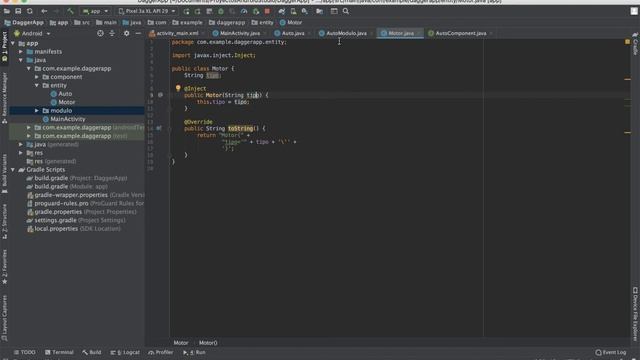
Task: Click the Sync/Refresh toolbar icon
Action: (x=30, y=11)
